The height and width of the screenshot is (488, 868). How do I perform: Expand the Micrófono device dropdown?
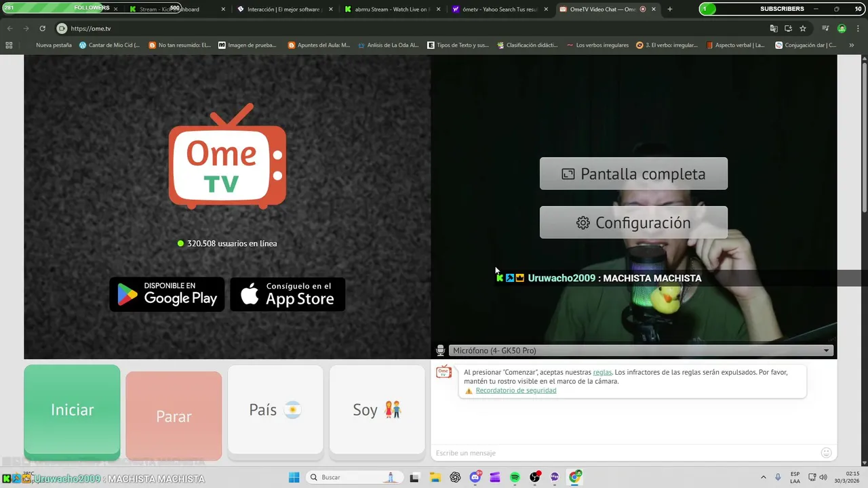pyautogui.click(x=640, y=350)
